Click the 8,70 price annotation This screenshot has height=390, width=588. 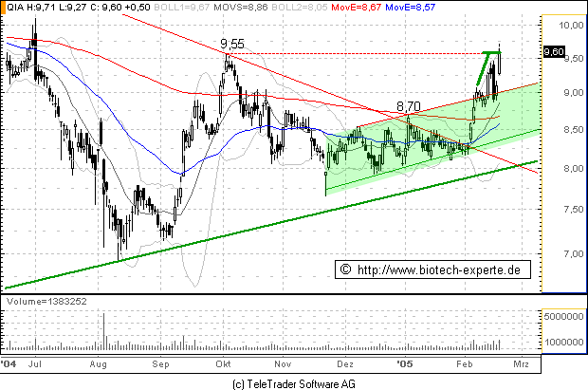click(x=408, y=106)
